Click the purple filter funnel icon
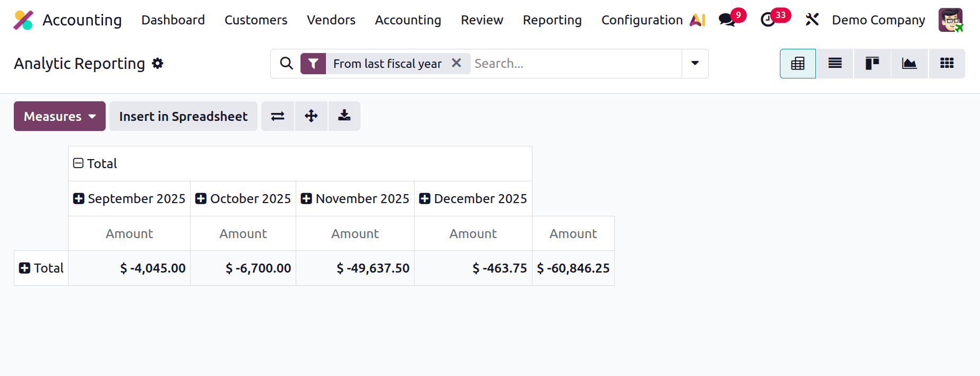 click(313, 64)
